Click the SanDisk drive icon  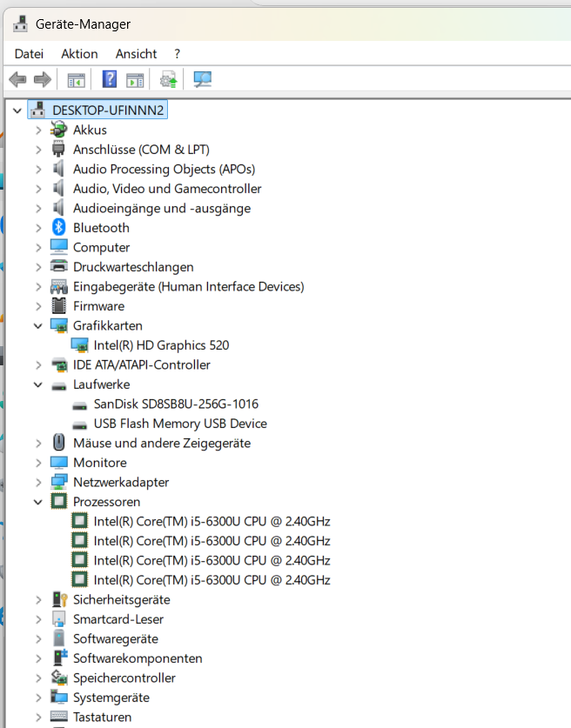pyautogui.click(x=79, y=406)
